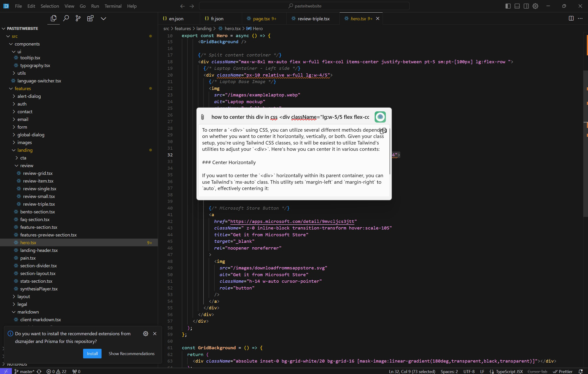
Task: Split the editor to the right
Action: pos(571,18)
